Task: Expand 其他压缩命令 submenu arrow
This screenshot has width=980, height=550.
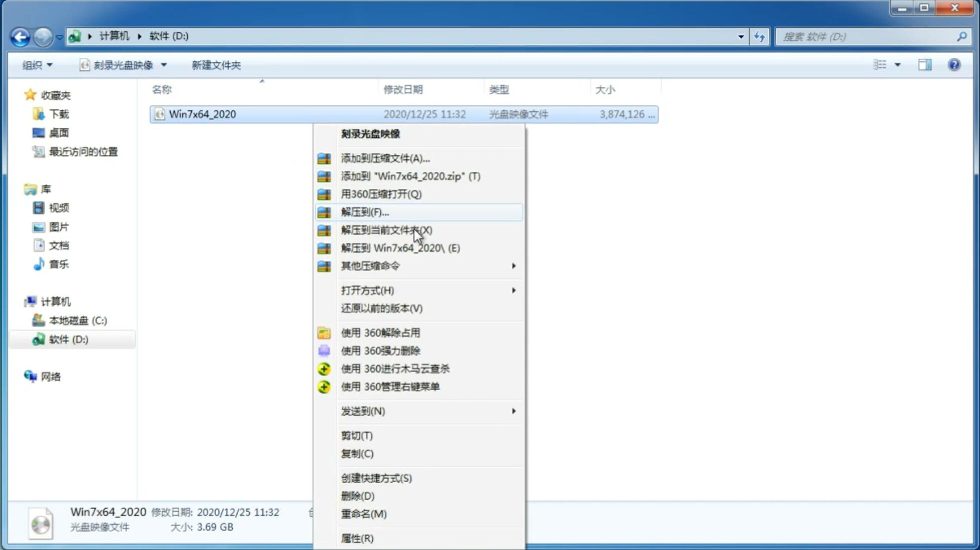Action: [x=513, y=265]
